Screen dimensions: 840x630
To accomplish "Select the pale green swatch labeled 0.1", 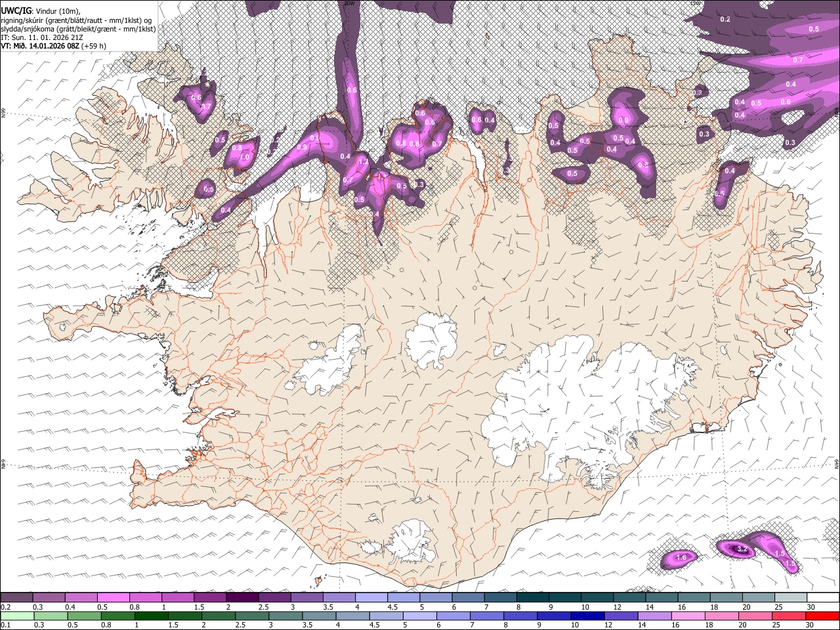I will [x=16, y=616].
